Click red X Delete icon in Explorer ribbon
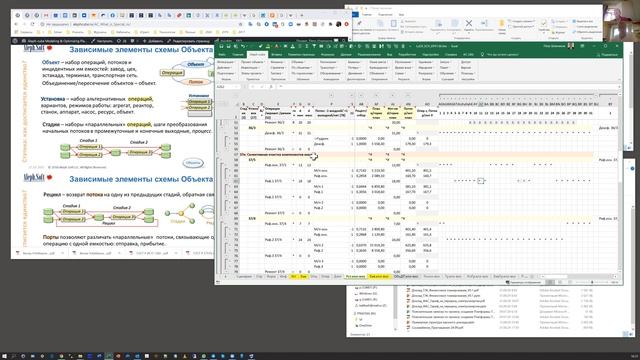640x360 pixels. [469, 23]
